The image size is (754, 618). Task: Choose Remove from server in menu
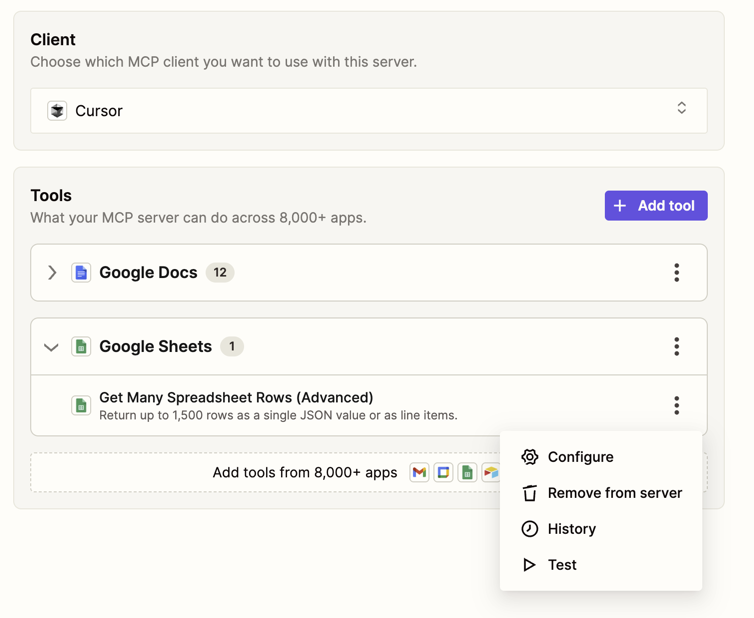coord(601,493)
